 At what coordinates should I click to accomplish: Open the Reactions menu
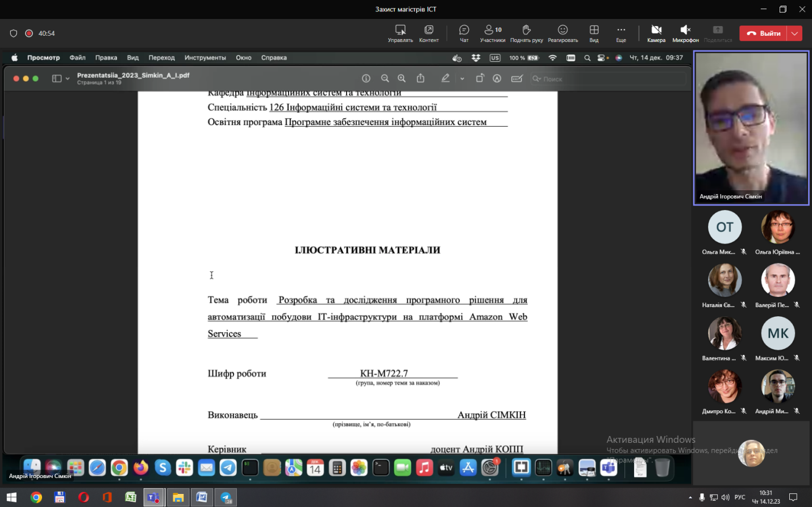pos(563,33)
